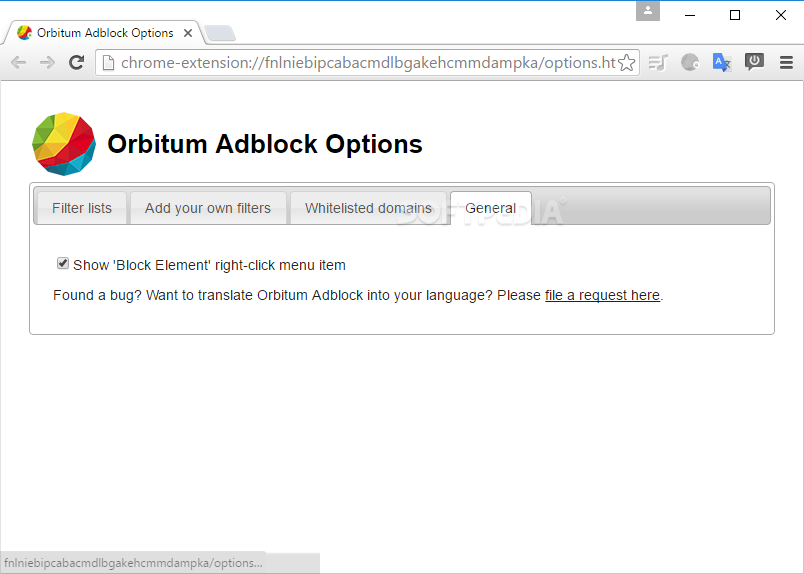Screen dimensions: 804x574
Task: Open a new tab with the blank tab button
Action: pos(219,33)
